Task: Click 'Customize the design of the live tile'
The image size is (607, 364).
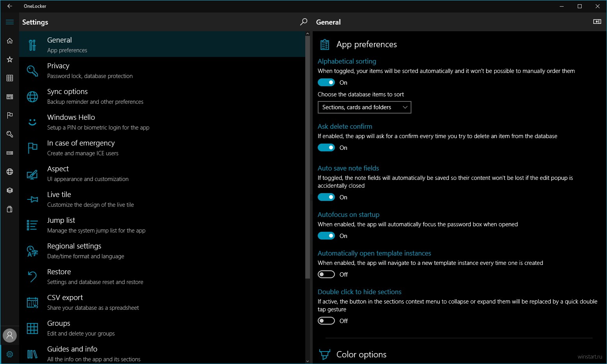Action: (91, 205)
